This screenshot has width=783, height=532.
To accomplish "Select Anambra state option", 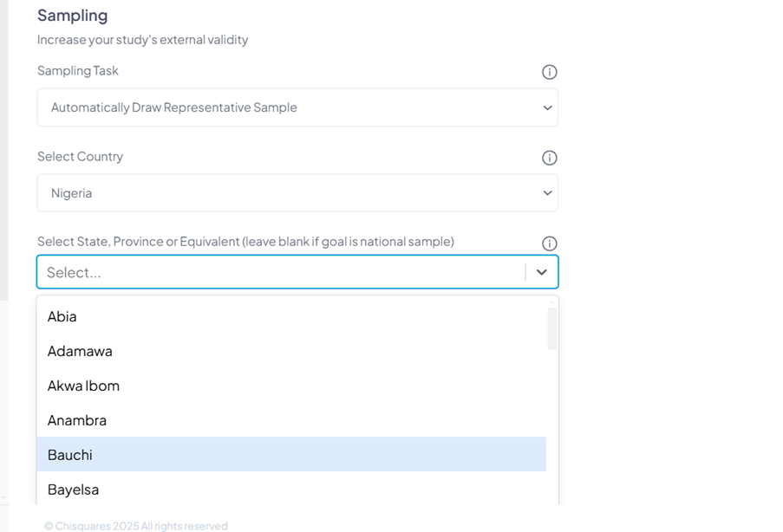I will 77,420.
